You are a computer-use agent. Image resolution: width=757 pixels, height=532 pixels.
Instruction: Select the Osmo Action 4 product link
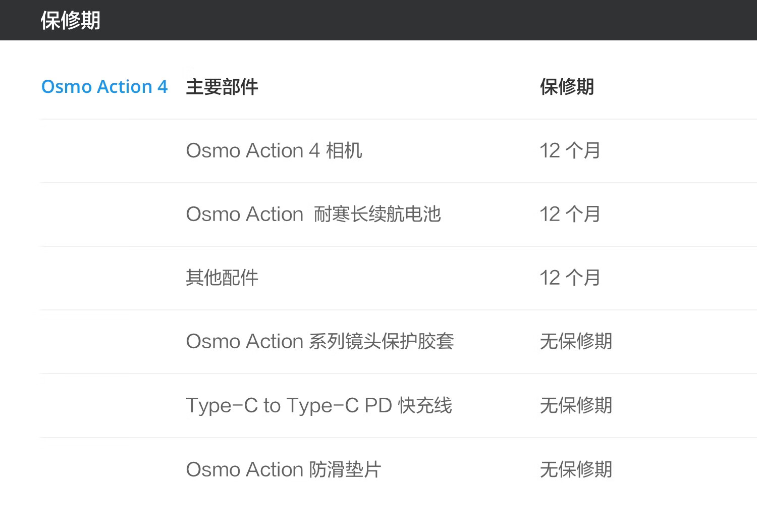(104, 87)
